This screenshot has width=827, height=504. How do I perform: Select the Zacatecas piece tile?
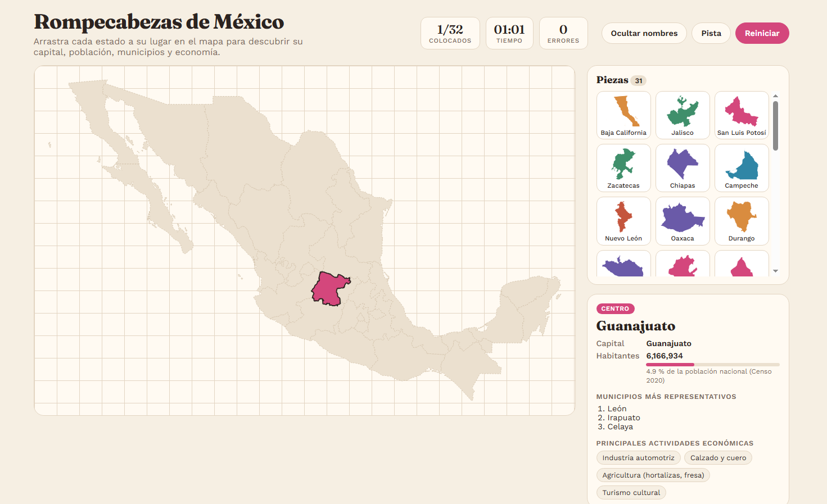click(623, 168)
